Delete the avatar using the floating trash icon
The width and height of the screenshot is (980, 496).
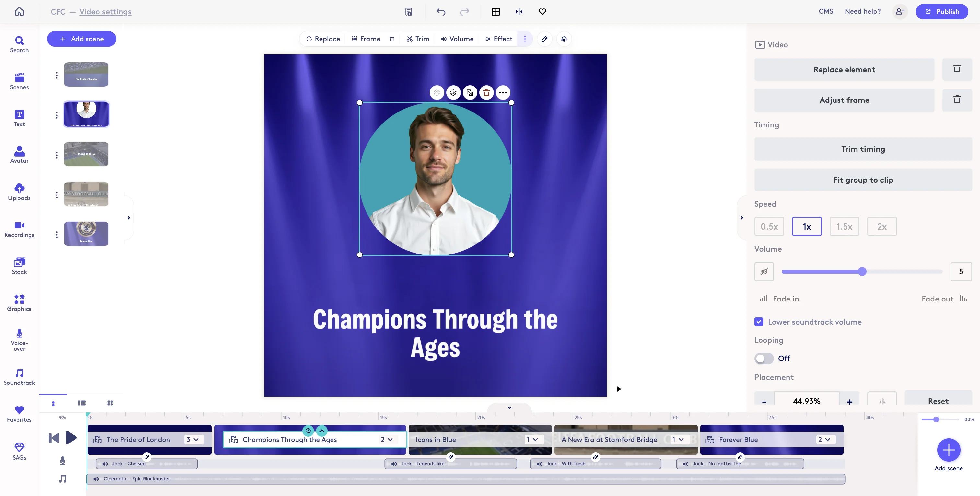point(486,92)
